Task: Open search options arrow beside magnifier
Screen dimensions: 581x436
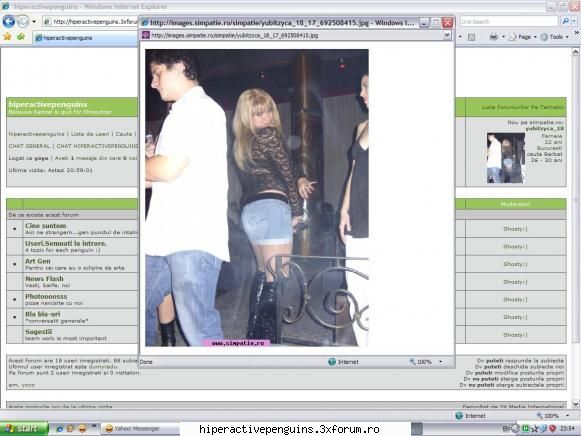Action: click(574, 21)
